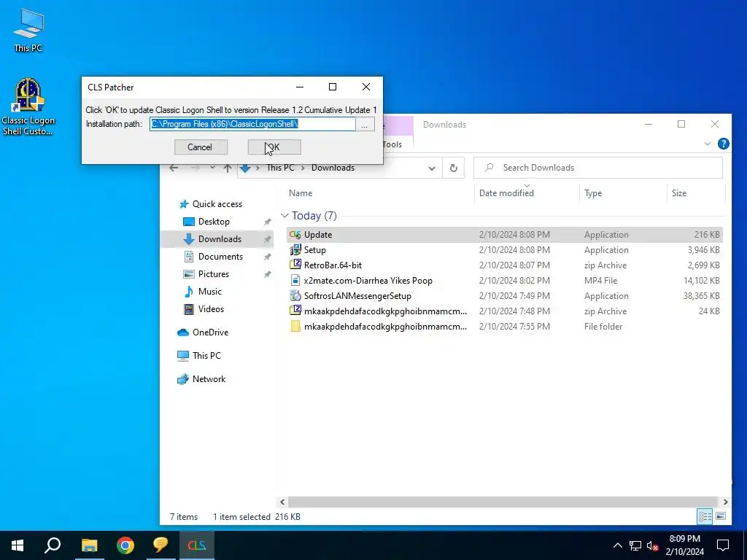Select the mkaakpdeh... zip archive row
Screen dimensions: 747x560
point(505,311)
